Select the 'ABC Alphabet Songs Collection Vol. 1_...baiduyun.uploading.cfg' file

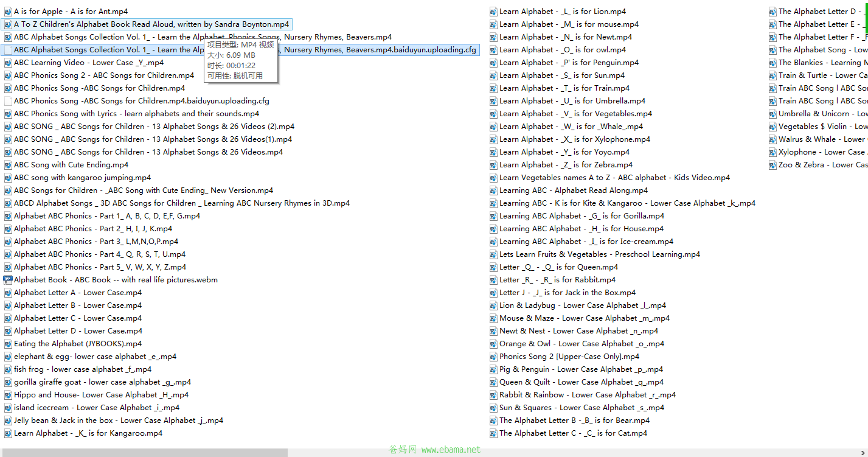[241, 50]
